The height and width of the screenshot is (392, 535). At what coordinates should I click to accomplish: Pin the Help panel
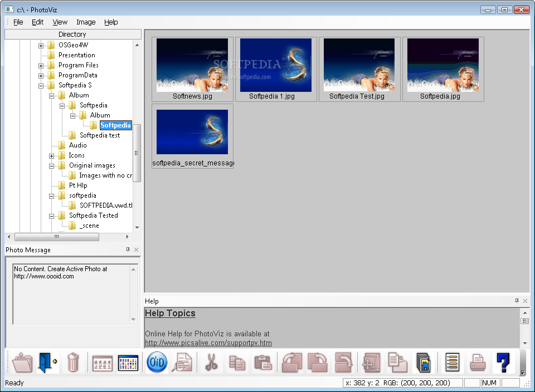coord(517,301)
